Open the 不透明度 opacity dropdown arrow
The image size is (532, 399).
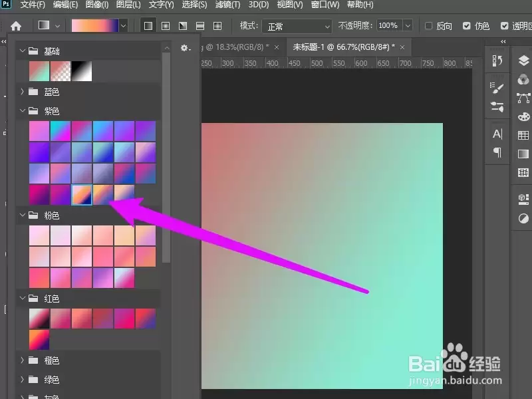[408, 26]
